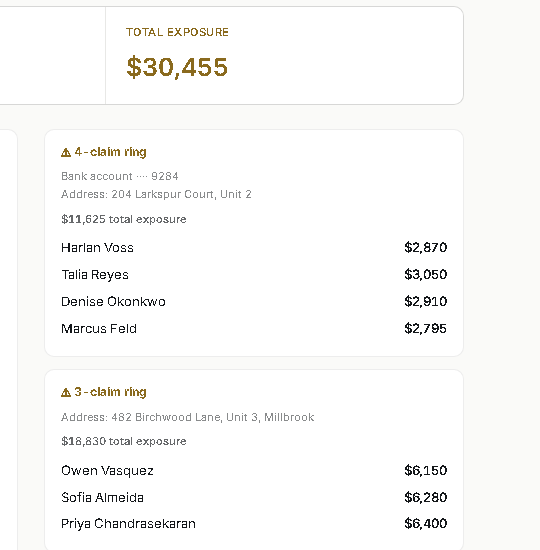Click the $18,830 total exposure text
540x550 pixels.
(x=124, y=441)
